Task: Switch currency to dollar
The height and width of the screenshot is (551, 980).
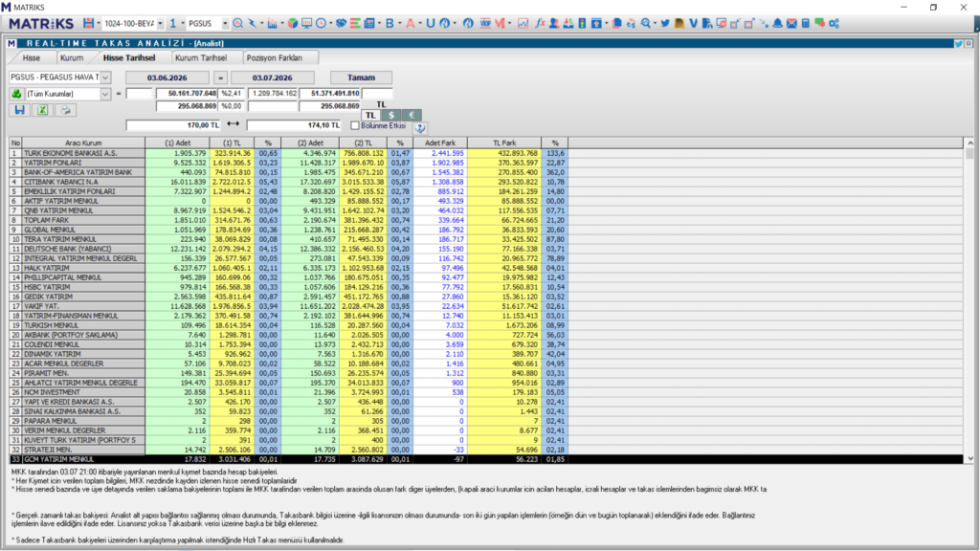Action: pyautogui.click(x=391, y=115)
